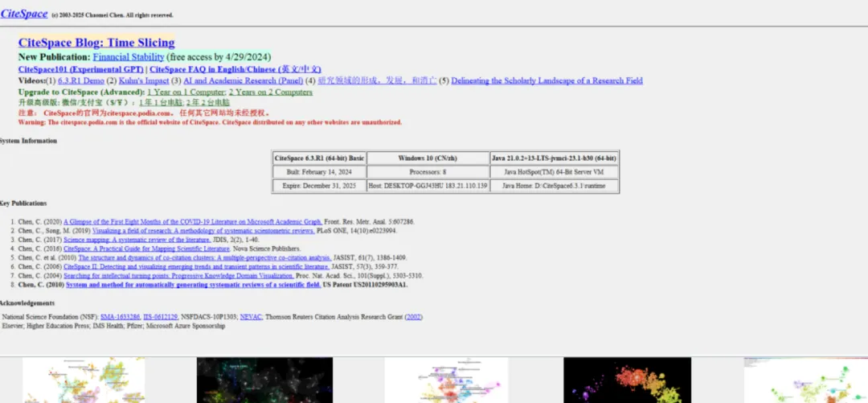Select the Java HotSpot(TM) 64-Bit Server VM cell

(x=554, y=172)
